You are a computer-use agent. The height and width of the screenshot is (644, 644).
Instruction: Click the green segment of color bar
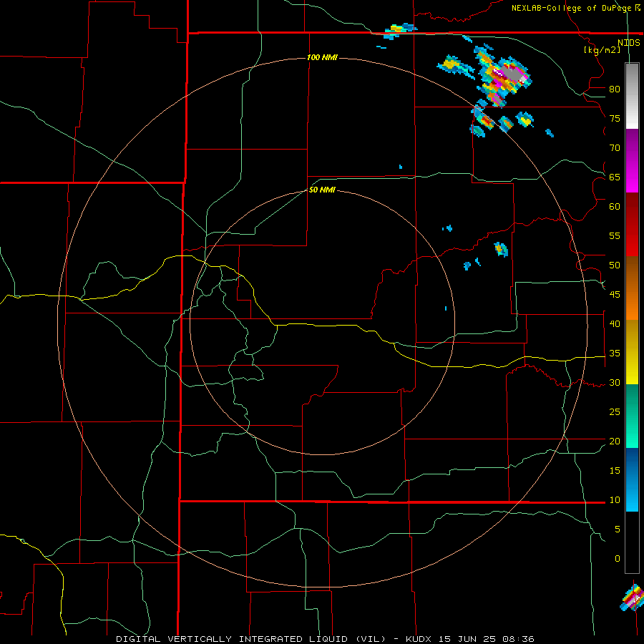[x=632, y=416]
